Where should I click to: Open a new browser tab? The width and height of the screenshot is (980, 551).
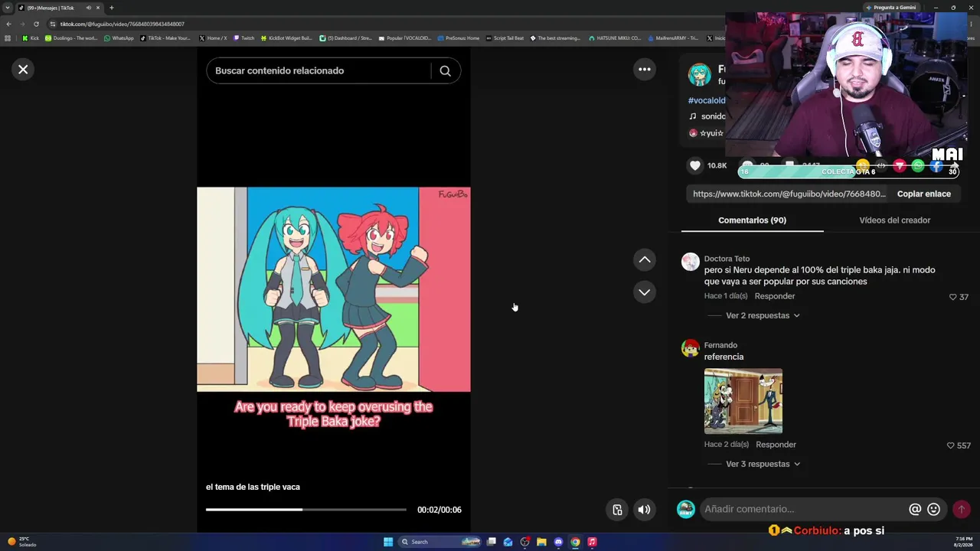point(111,8)
